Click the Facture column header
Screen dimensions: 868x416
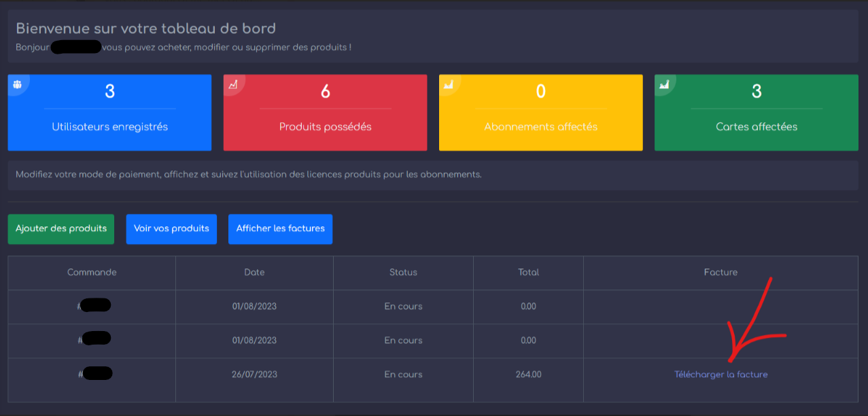(721, 272)
